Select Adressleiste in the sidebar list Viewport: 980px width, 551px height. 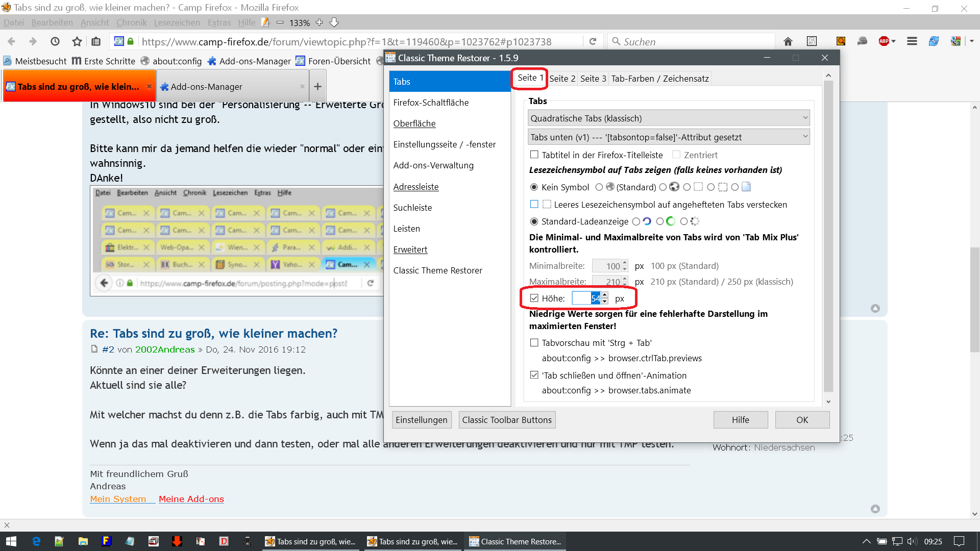pyautogui.click(x=416, y=187)
